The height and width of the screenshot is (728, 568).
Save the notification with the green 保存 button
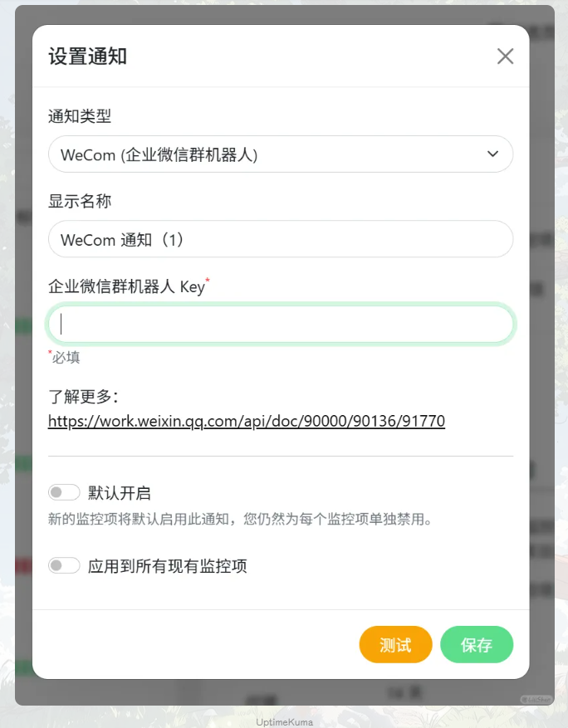[x=477, y=644]
